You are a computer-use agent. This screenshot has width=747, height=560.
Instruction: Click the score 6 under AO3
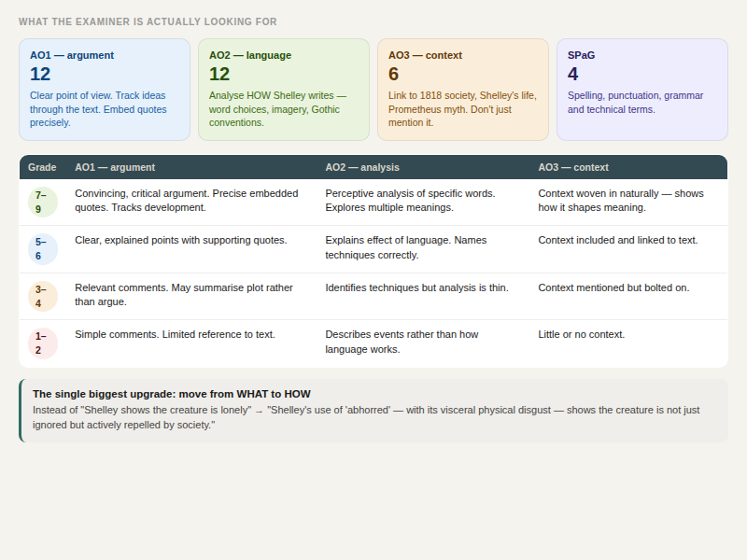pos(392,73)
